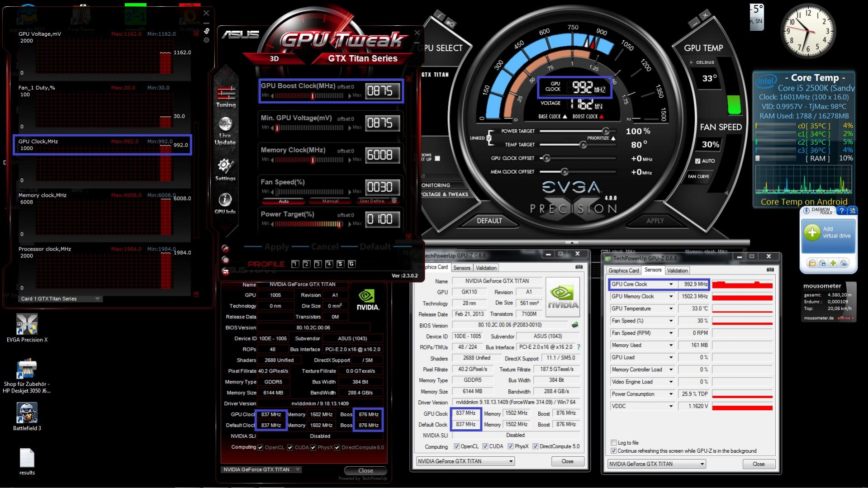
Task: Open GPU Info in GPU Tweak sidebar
Action: click(x=225, y=203)
